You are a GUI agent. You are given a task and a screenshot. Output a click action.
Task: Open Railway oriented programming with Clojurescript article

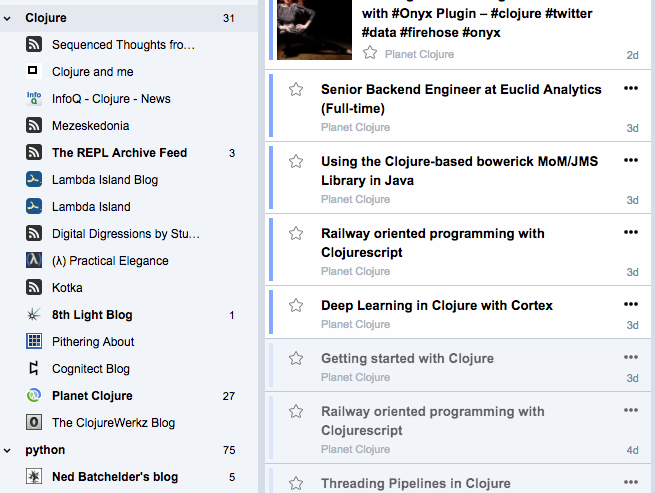coord(432,243)
